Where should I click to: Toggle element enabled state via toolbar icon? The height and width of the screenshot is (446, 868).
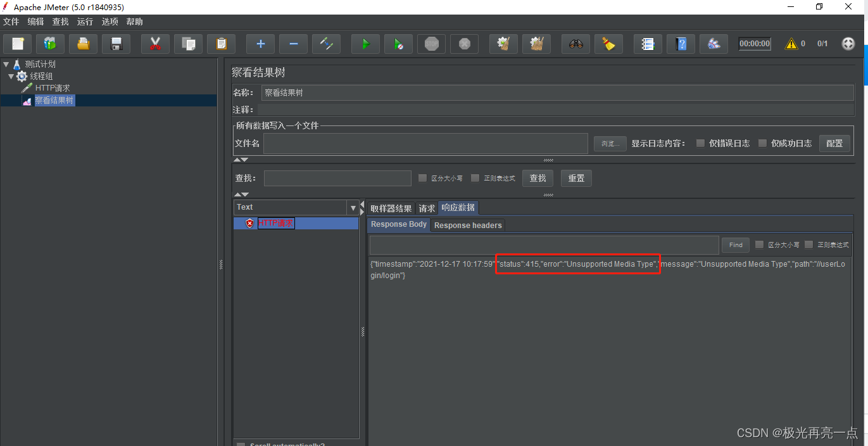click(x=326, y=44)
